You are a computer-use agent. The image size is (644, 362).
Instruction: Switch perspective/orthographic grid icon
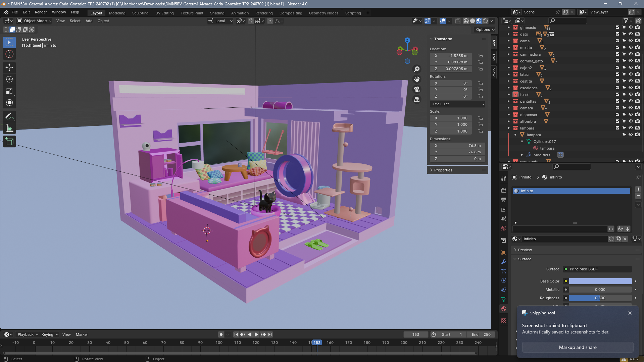point(417,99)
